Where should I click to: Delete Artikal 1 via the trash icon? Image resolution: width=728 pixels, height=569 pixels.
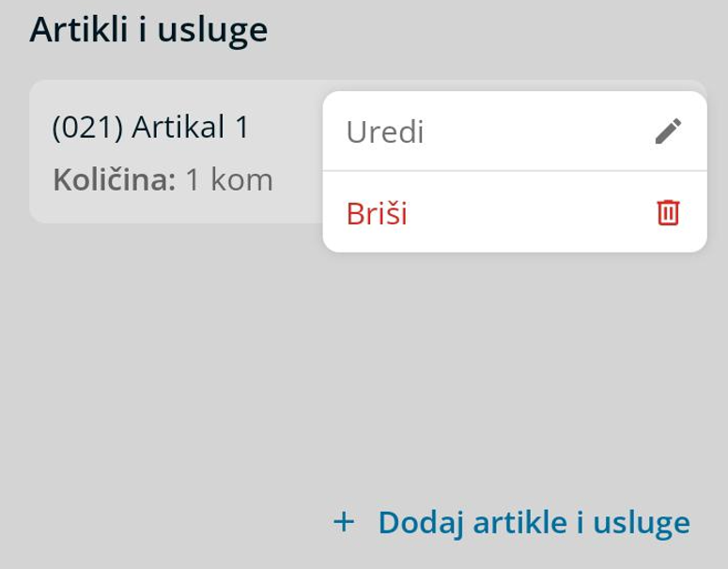(x=668, y=213)
